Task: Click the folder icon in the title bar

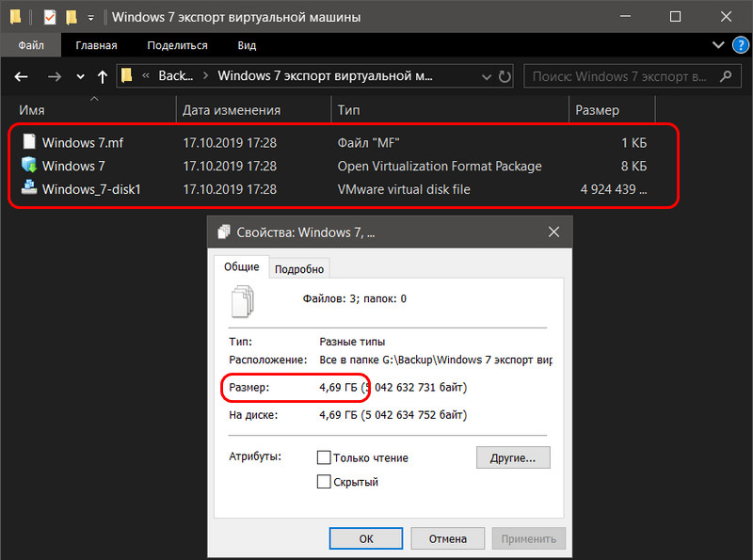Action: click(16, 17)
